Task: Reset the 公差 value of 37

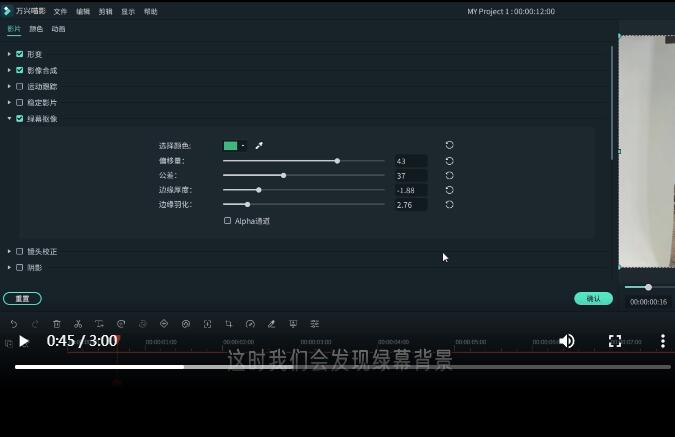Action: (449, 176)
